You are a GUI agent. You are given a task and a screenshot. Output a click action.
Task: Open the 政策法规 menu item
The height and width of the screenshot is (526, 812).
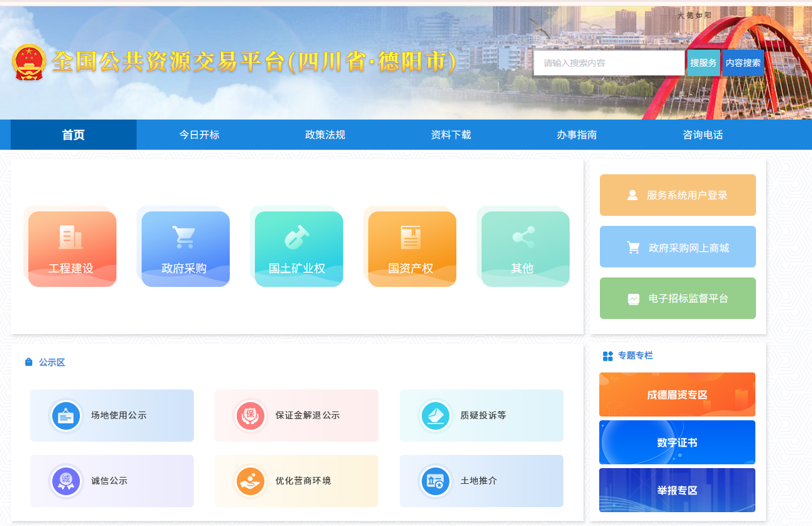(x=324, y=134)
